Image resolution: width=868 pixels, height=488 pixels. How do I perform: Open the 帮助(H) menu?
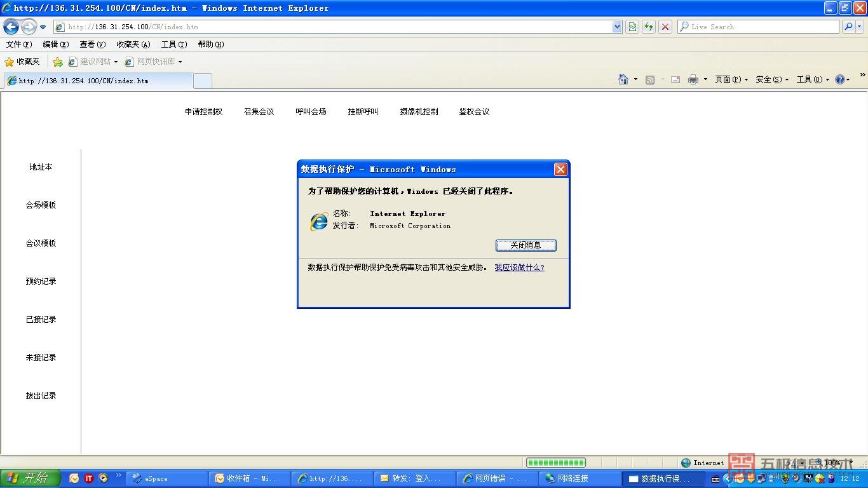coord(210,44)
